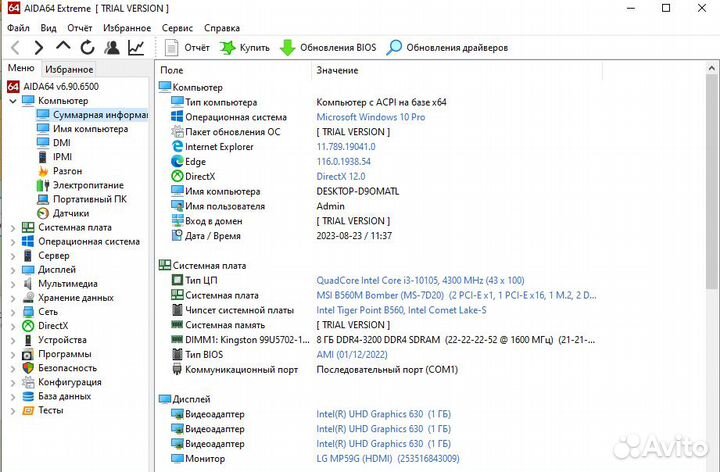Open Обновления драйверов from the toolbar
Image resolution: width=720 pixels, height=472 pixels.
point(447,47)
